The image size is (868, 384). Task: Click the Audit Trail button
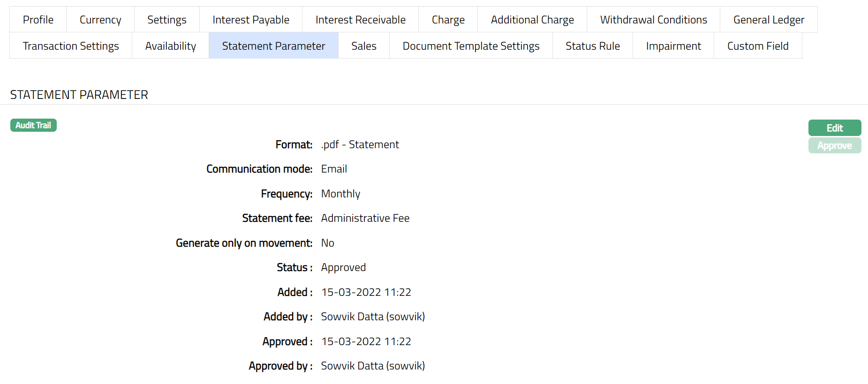point(33,125)
